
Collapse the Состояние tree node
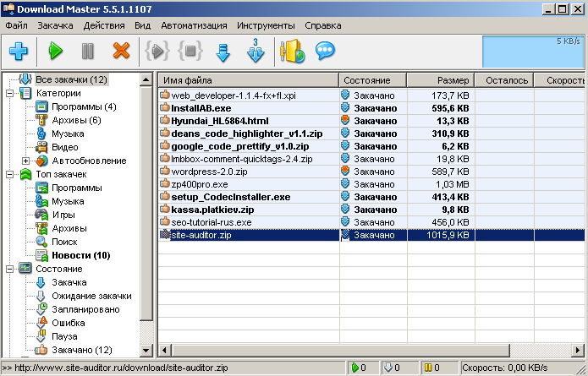10,269
